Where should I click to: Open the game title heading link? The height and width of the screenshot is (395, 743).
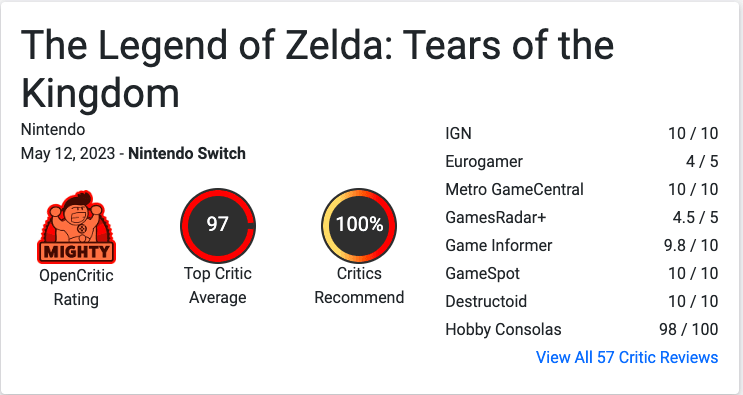[317, 69]
